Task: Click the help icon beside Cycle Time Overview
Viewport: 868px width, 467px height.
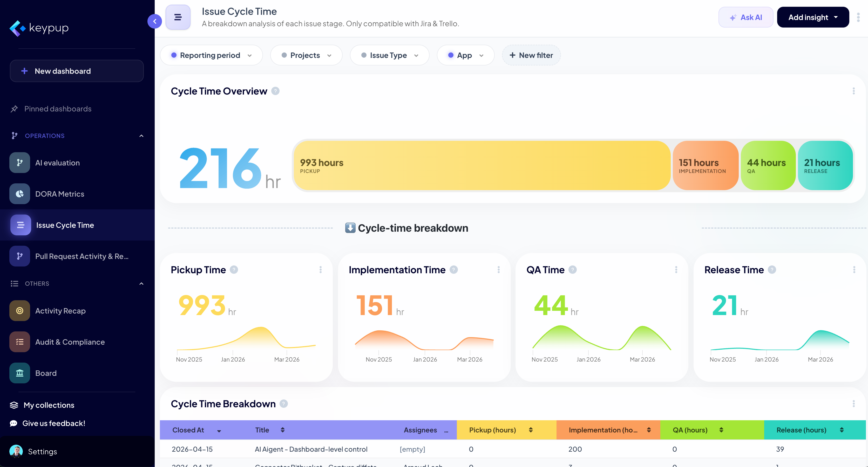Action: pos(275,91)
